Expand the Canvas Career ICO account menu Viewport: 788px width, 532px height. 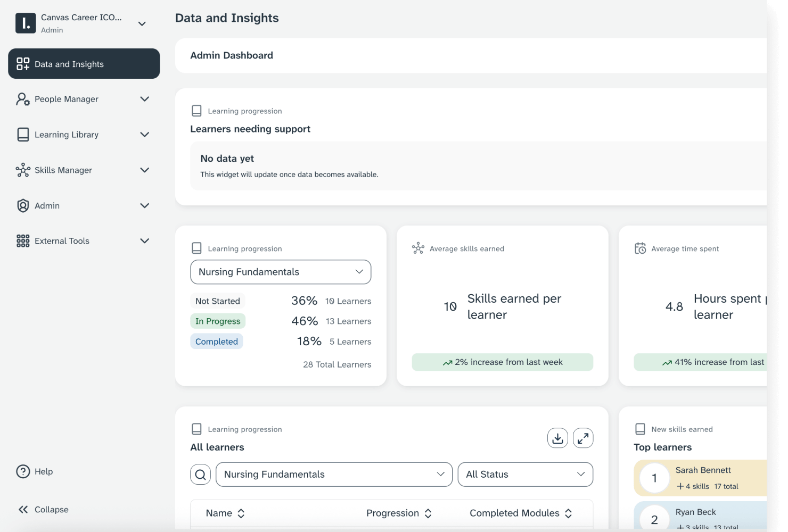pos(142,23)
